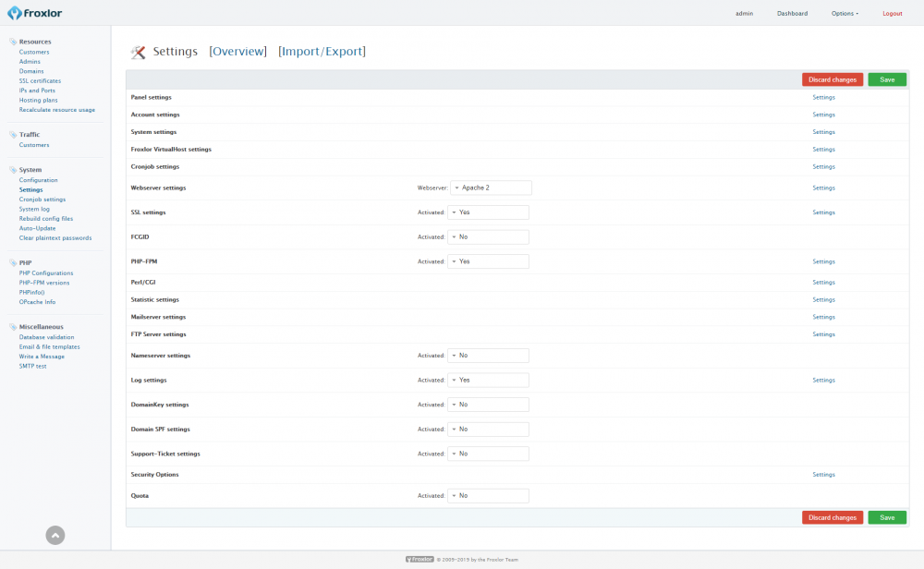This screenshot has width=924, height=569.
Task: Click the Miscellaneous section tag icon
Action: [x=13, y=327]
